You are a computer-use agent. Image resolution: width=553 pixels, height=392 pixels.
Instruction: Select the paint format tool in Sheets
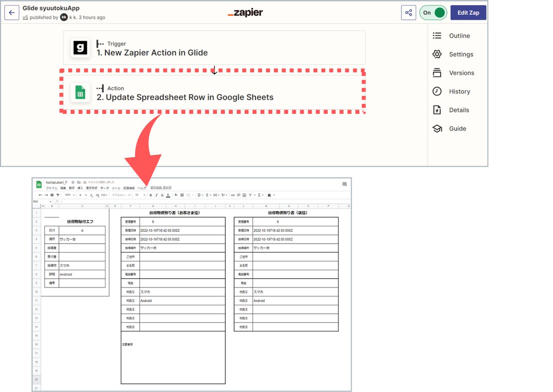pos(58,195)
